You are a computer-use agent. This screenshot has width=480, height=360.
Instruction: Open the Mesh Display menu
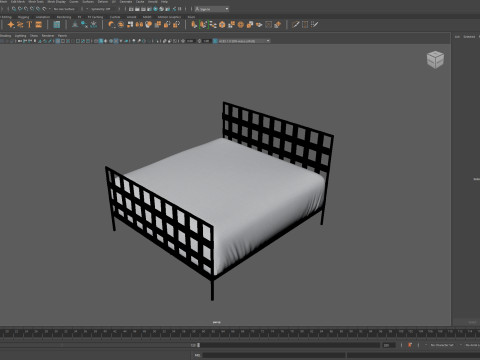56,2
